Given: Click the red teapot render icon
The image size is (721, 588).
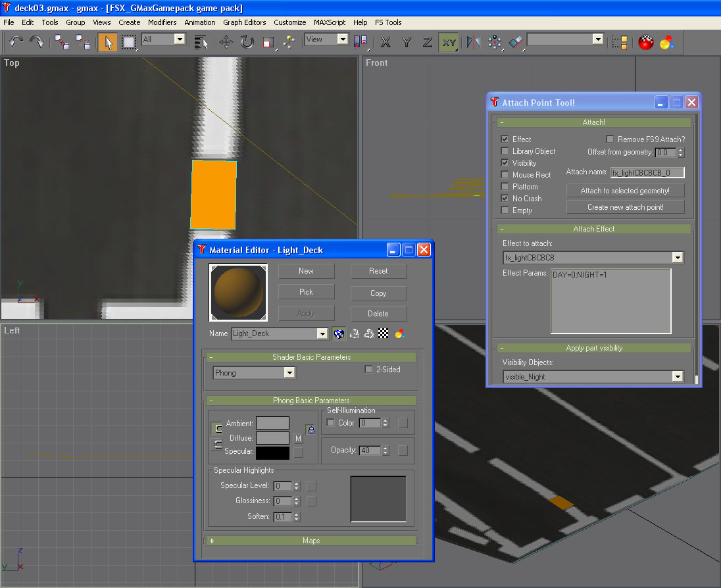Looking at the screenshot, I should (x=645, y=42).
